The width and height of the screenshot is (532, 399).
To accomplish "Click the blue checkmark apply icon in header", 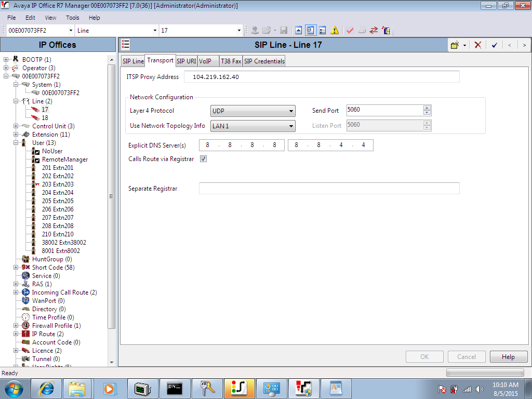I will 495,45.
